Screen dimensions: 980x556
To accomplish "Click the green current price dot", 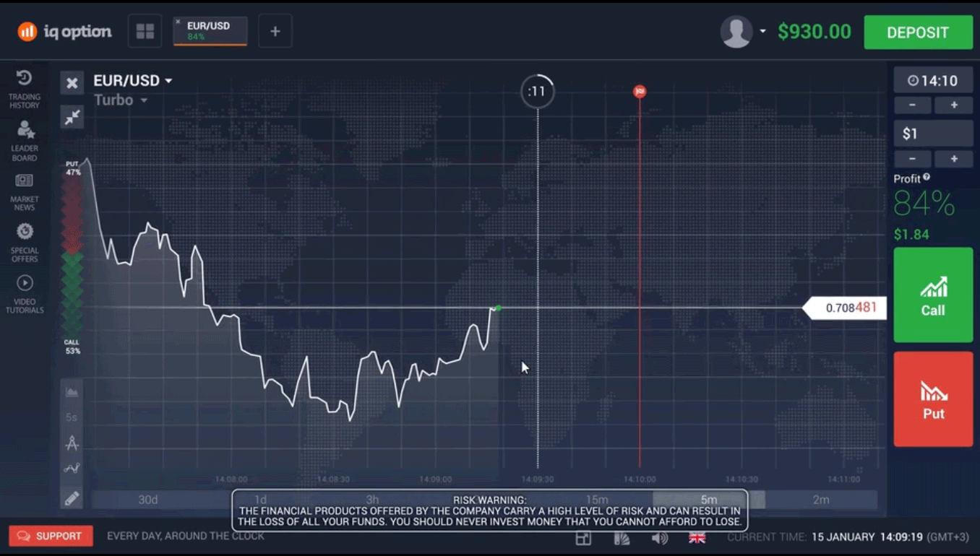I will point(499,308).
